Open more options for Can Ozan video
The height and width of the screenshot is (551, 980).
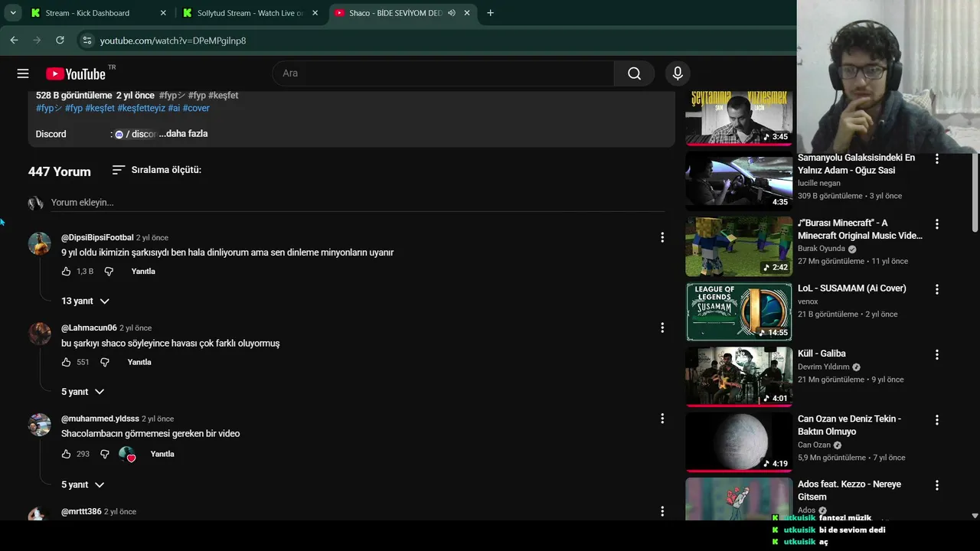(x=936, y=420)
